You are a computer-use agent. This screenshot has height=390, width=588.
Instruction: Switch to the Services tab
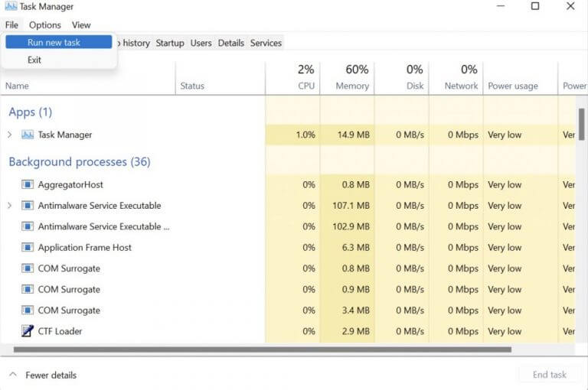[266, 43]
